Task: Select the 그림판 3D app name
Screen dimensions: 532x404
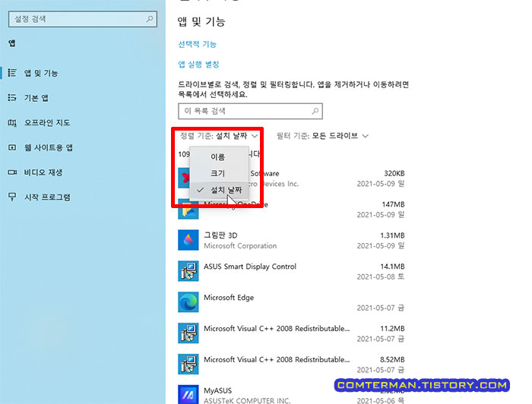Action: [220, 235]
